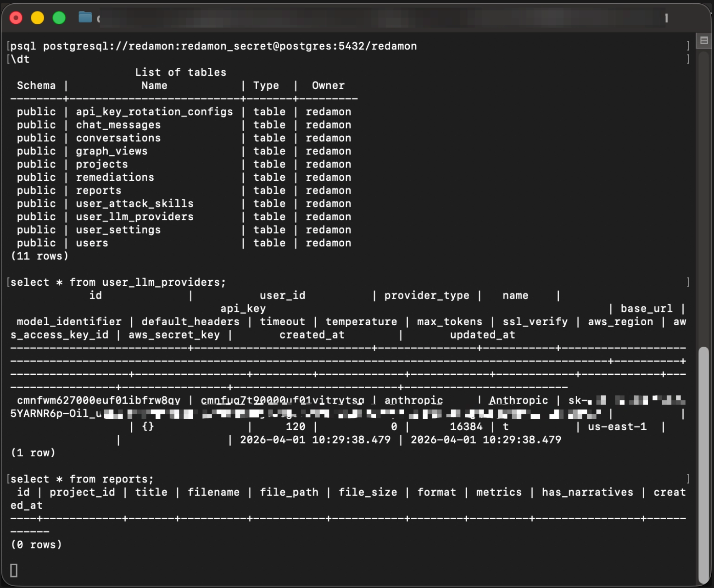Viewport: 714px width, 588px height.
Task: Click the ssl_verify column header
Action: [x=535, y=322]
